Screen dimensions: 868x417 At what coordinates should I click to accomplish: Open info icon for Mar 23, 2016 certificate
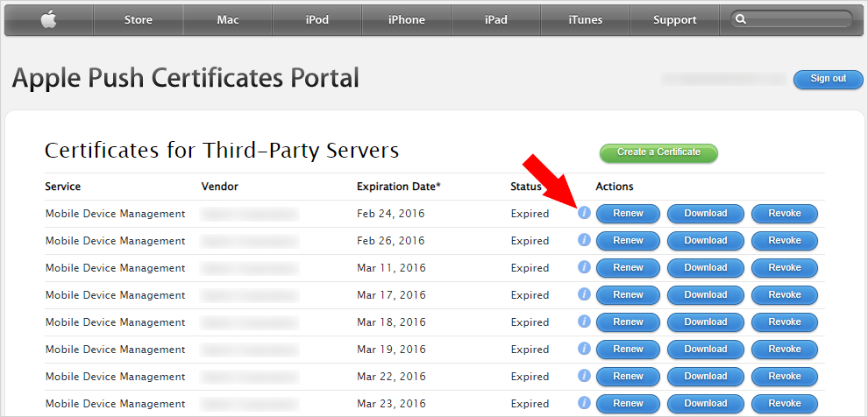click(584, 403)
